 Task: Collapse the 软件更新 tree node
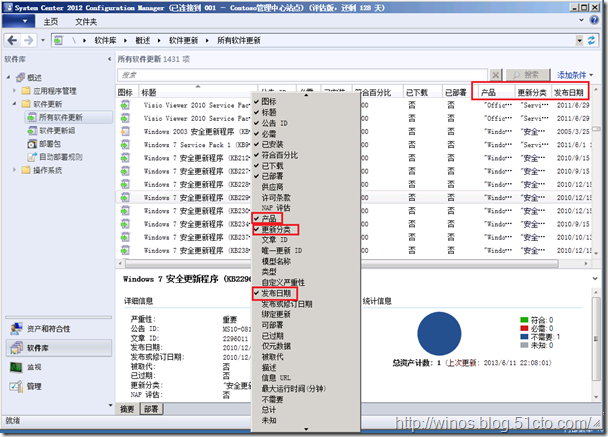[14, 104]
